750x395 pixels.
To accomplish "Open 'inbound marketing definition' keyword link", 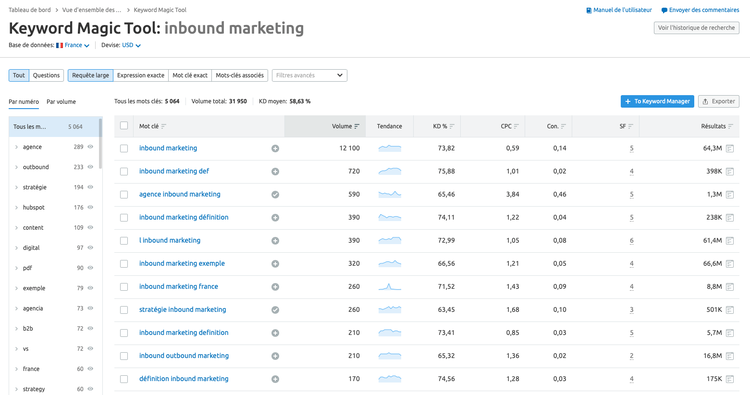I will pos(184,333).
